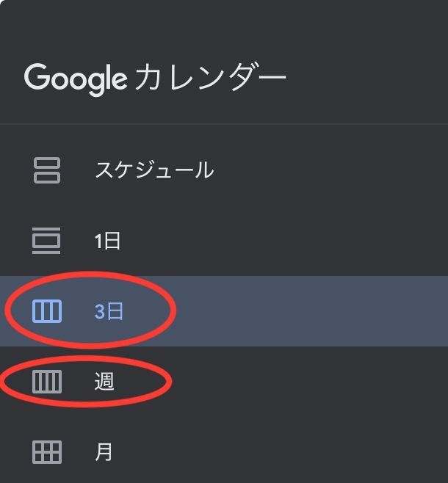Switch to 週 view text

(x=104, y=382)
